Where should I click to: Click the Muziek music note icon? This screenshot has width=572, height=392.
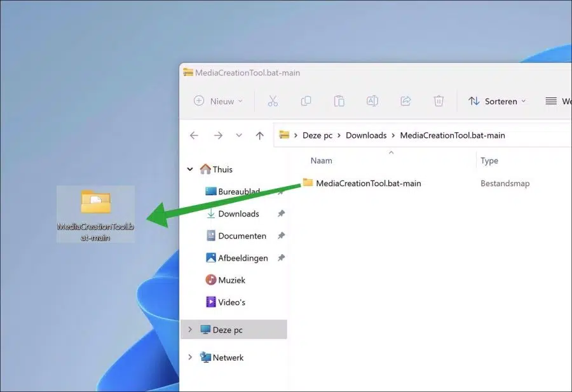211,280
